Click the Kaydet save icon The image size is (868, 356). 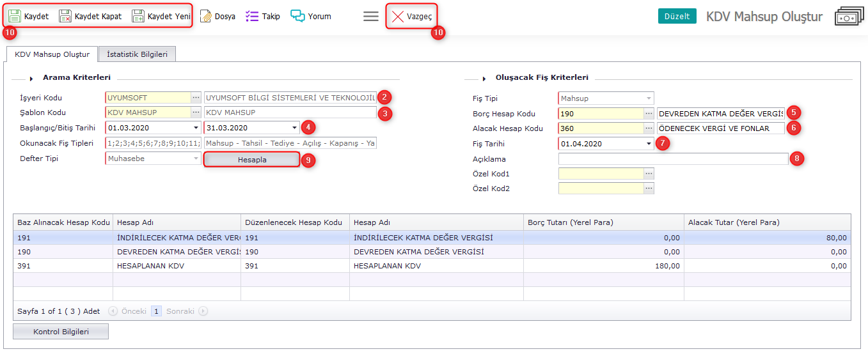click(15, 16)
